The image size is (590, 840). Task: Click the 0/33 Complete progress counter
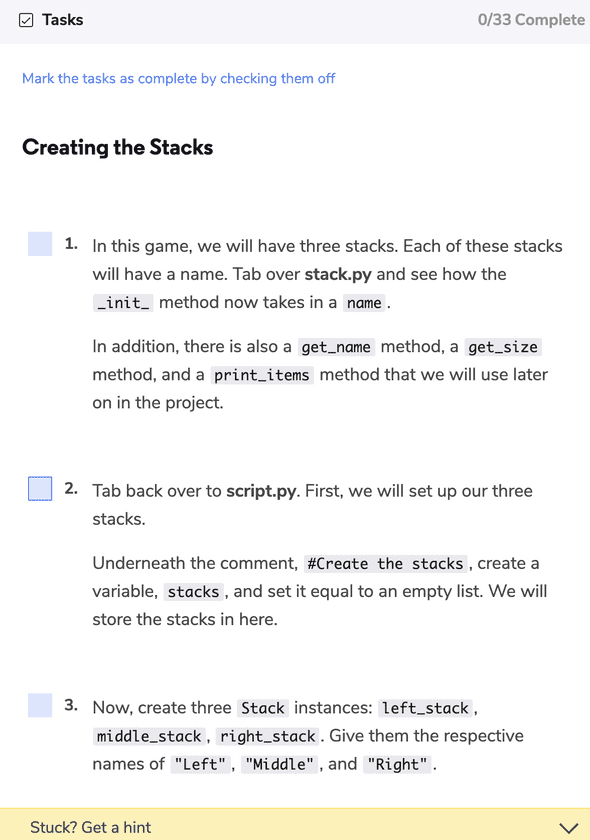point(531,20)
